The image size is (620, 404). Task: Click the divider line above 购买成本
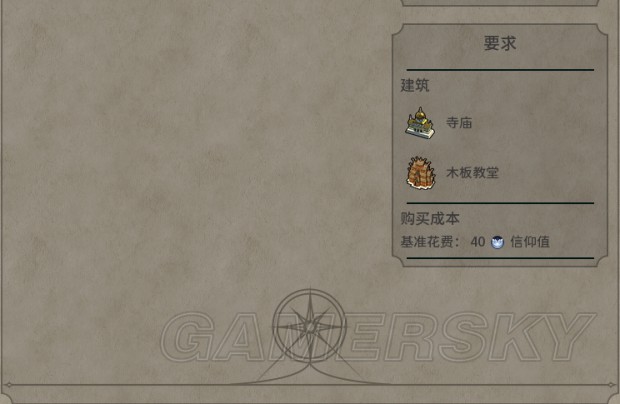pos(500,203)
